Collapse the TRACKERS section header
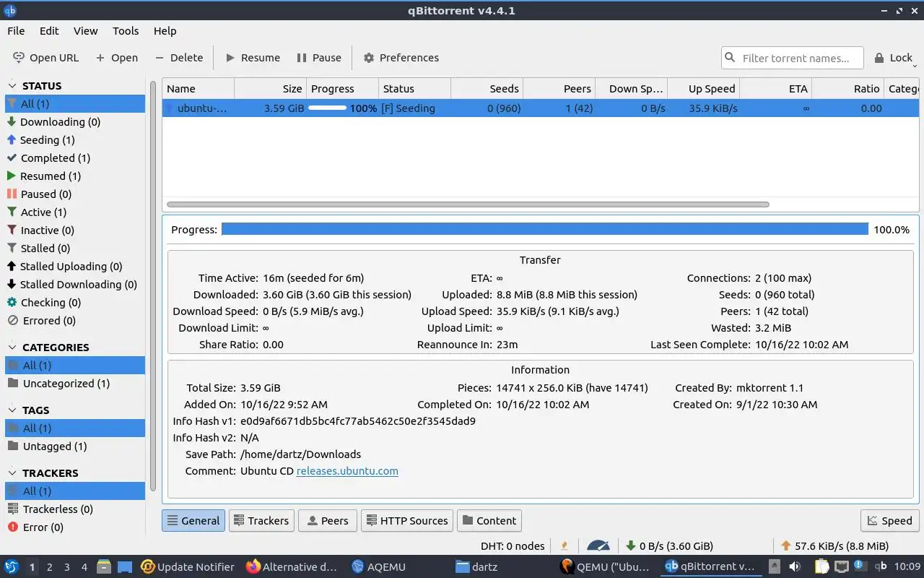 [50, 473]
